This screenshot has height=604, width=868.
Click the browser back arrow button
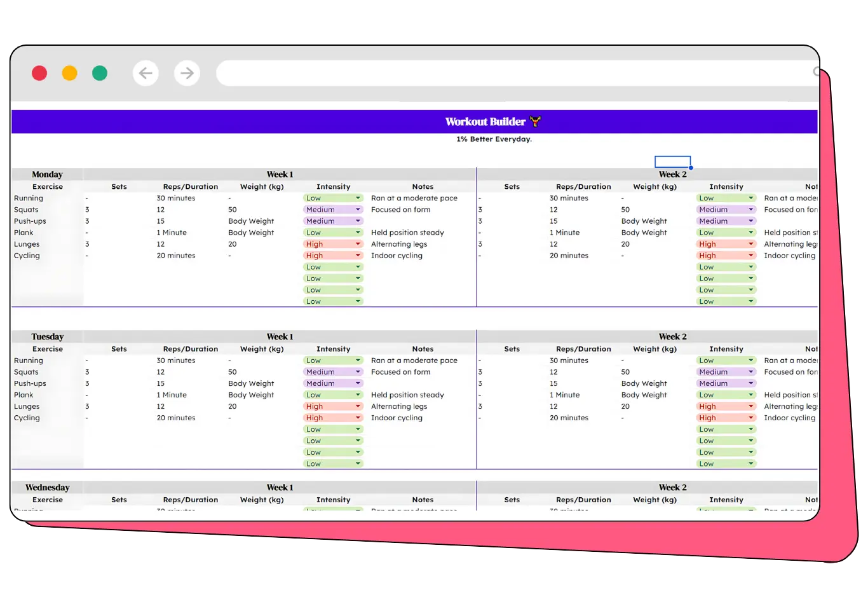146,73
